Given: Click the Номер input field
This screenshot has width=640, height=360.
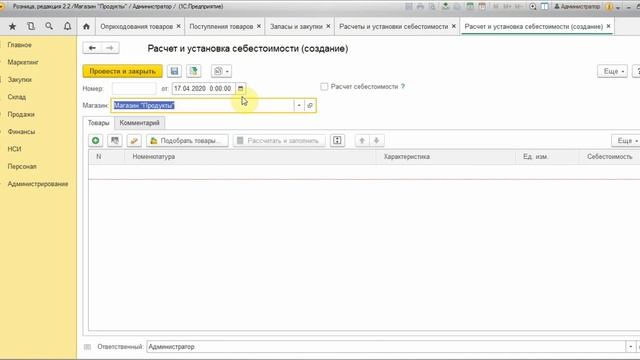Looking at the screenshot, I should 134,89.
